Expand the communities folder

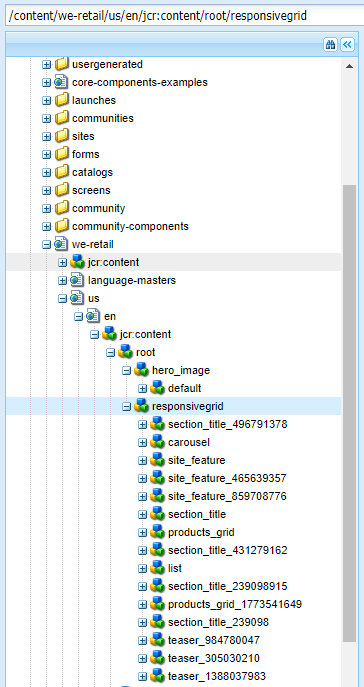pyautogui.click(x=46, y=118)
